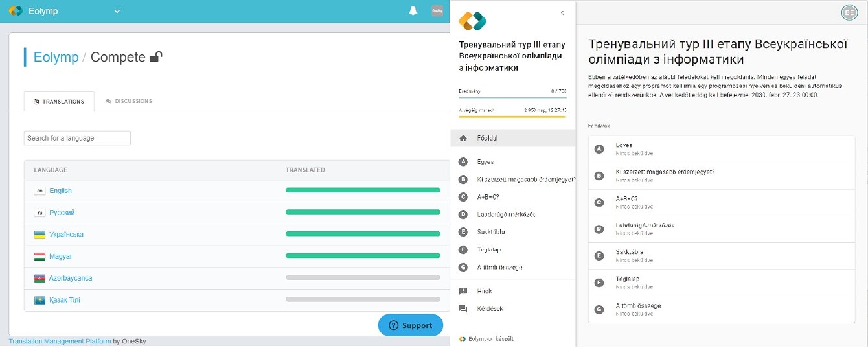Open the Kérdések chat icon in sidebar

pyautogui.click(x=463, y=309)
